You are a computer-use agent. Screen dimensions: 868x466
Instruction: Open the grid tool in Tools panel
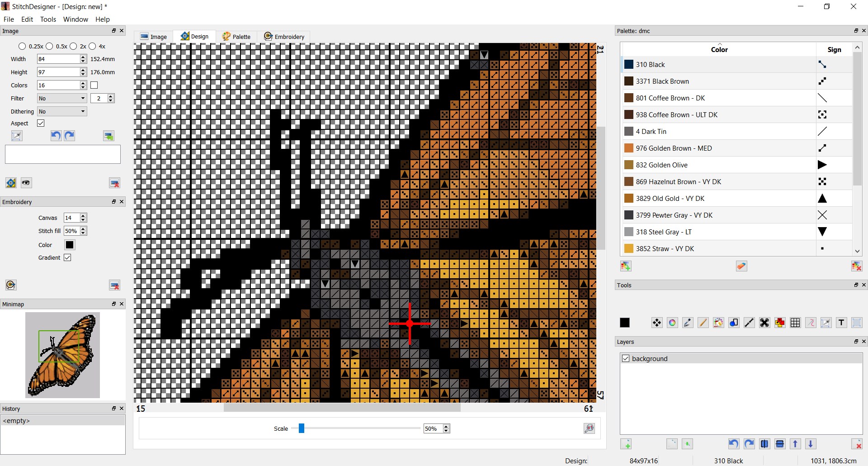[794, 323]
